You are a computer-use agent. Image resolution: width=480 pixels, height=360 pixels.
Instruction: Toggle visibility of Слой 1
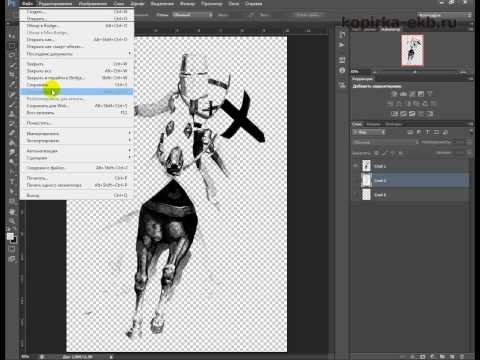pyautogui.click(x=355, y=166)
